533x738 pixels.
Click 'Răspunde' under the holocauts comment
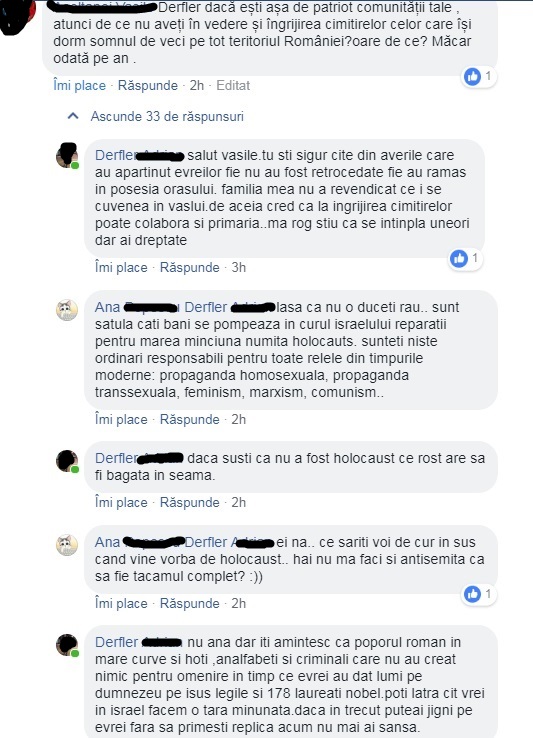190,419
